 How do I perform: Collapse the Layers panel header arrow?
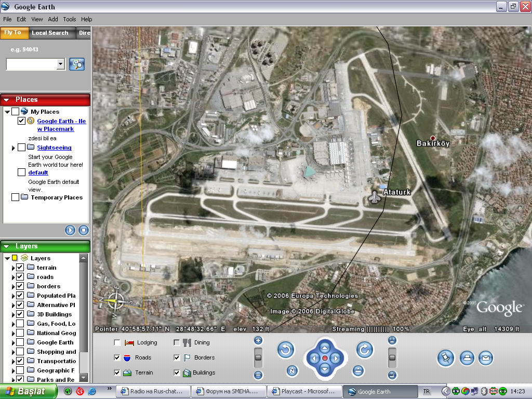coord(6,246)
